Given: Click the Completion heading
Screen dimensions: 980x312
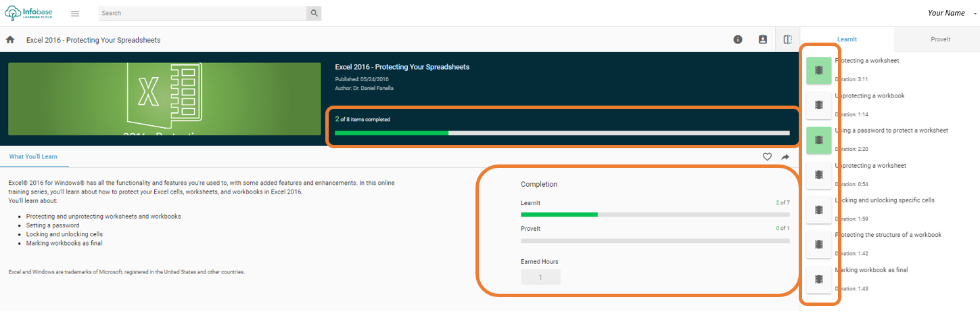Looking at the screenshot, I should point(539,184).
